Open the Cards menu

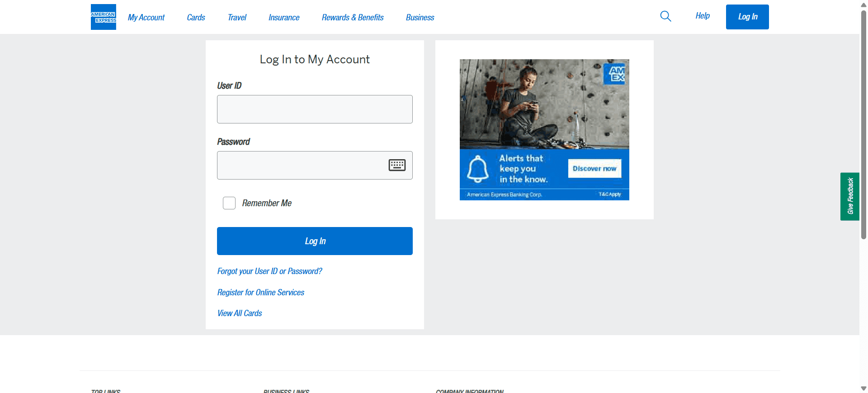[x=196, y=17]
